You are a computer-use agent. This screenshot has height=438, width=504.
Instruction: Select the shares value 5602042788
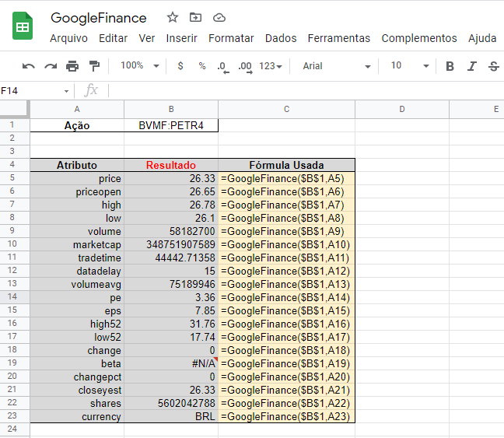171,403
